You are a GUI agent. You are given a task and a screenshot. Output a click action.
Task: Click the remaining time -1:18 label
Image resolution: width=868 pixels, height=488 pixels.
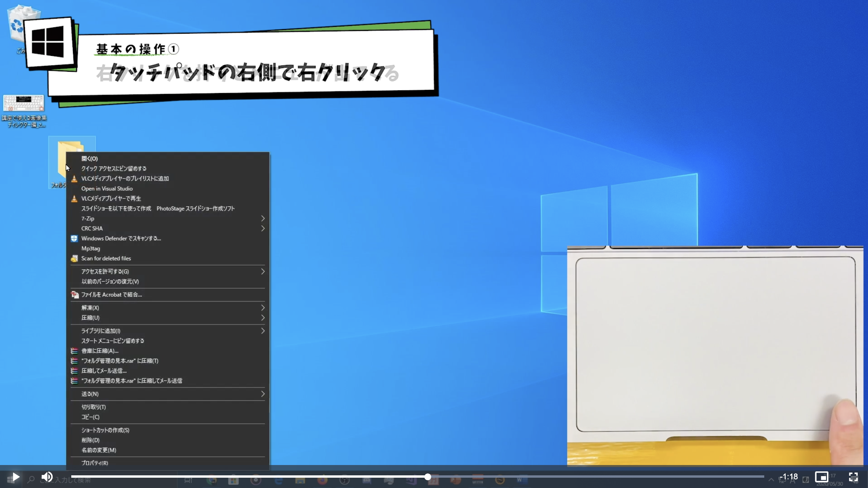point(789,477)
